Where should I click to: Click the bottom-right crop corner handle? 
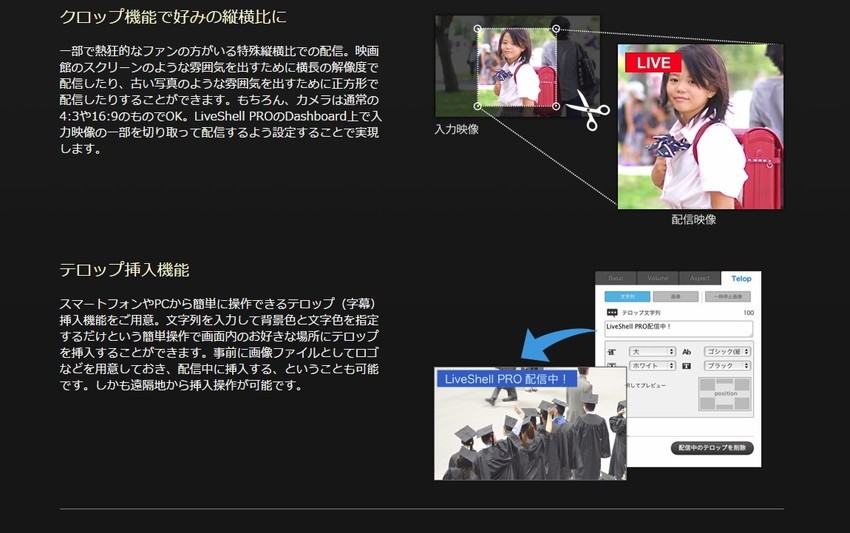557,105
